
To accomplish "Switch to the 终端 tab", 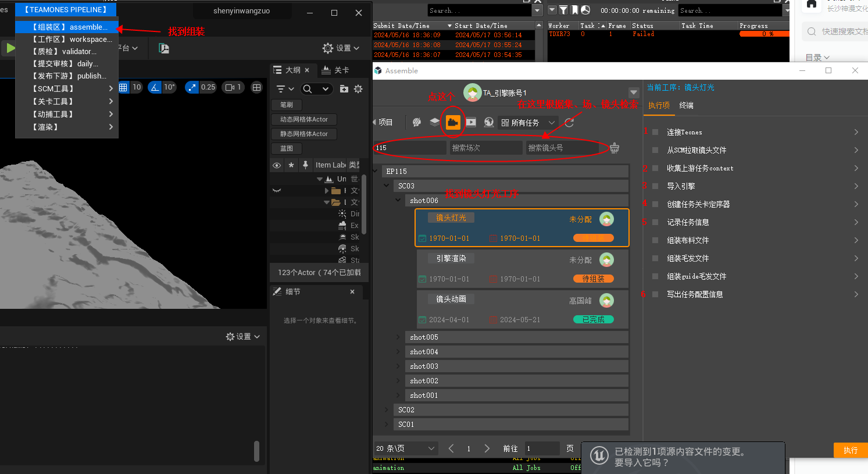I will pos(687,105).
